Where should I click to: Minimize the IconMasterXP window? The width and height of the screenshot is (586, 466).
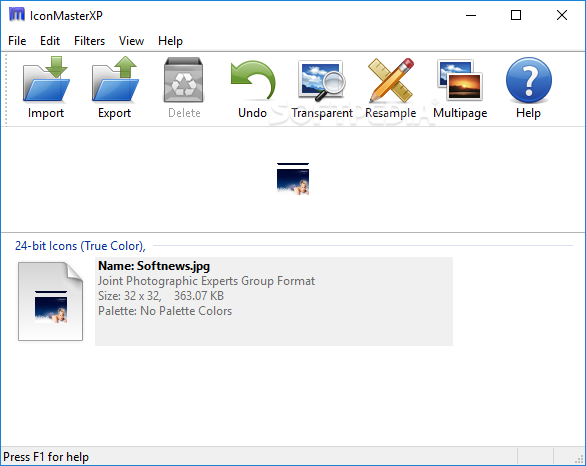pyautogui.click(x=471, y=15)
